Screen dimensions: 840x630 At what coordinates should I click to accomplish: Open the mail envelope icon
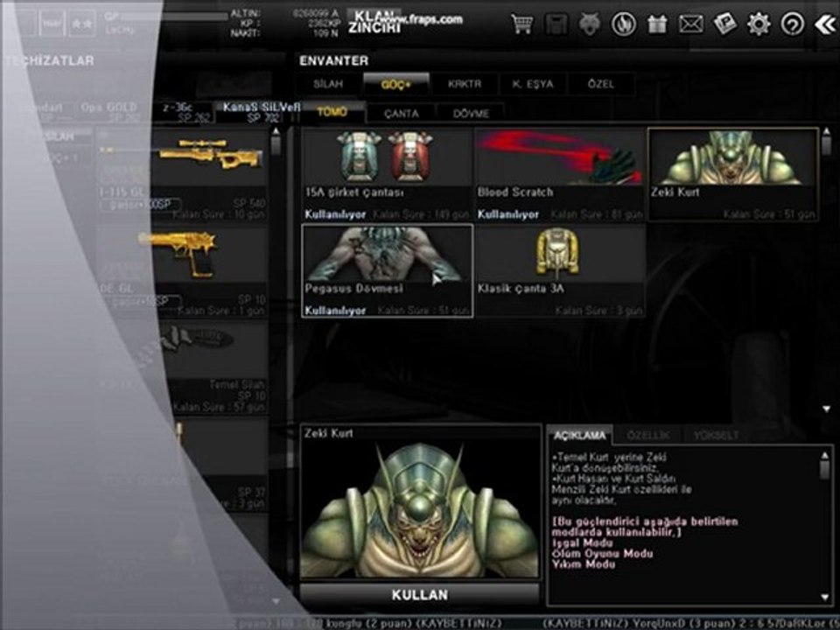[691, 24]
